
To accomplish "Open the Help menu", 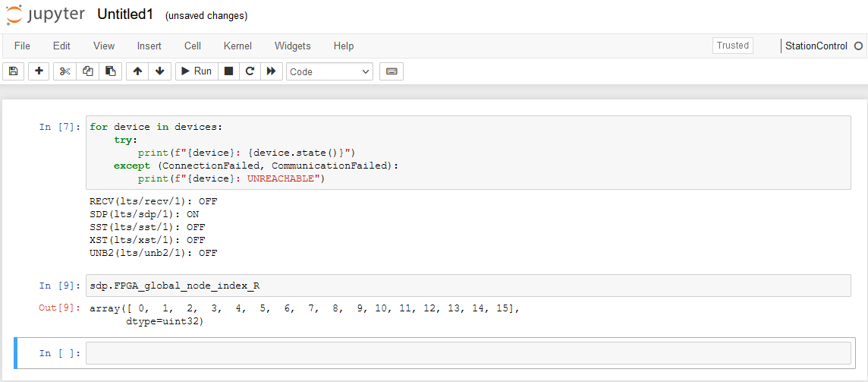I will (x=344, y=46).
